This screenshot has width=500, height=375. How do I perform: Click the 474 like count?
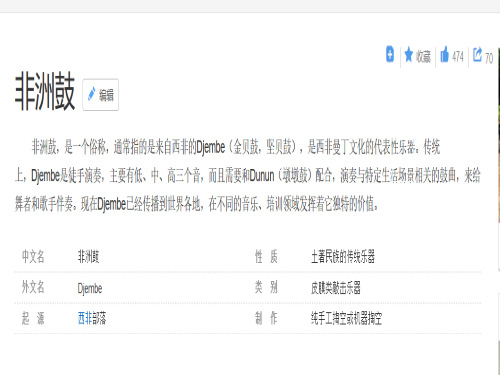pyautogui.click(x=458, y=56)
